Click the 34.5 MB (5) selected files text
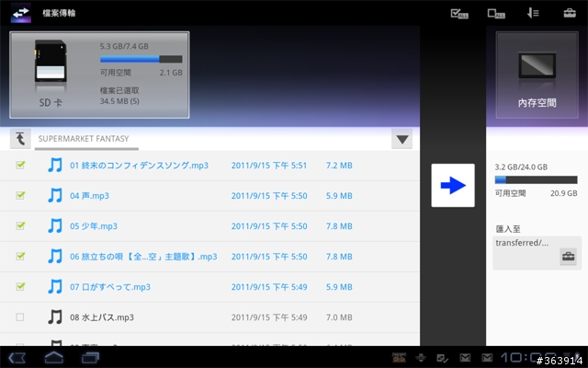Viewport: 588px width, 368px height. [119, 101]
